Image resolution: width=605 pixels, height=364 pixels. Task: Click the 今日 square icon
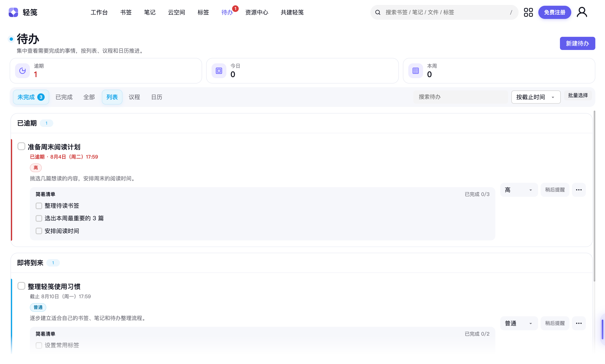[x=219, y=71]
